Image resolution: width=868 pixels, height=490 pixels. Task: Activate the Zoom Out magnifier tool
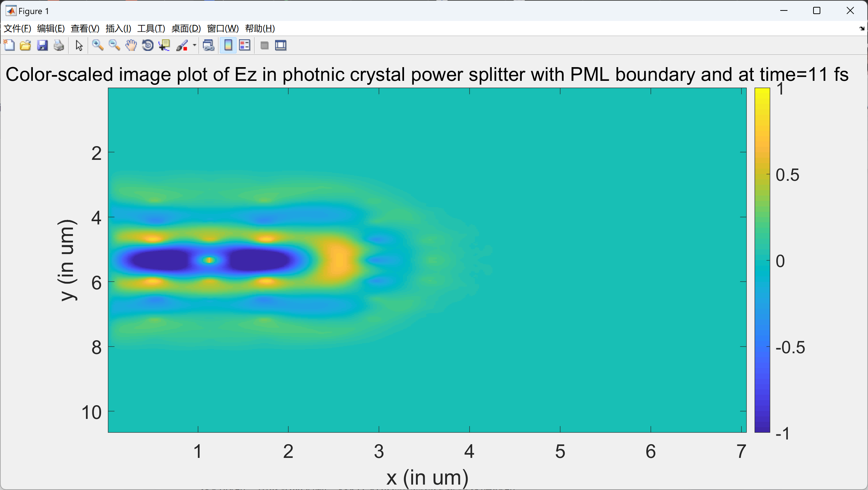click(x=114, y=45)
